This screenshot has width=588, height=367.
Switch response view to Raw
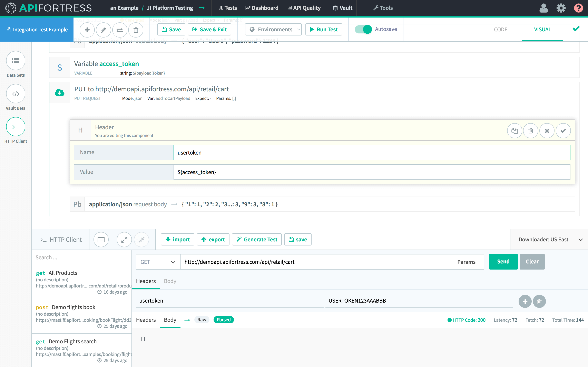click(202, 320)
